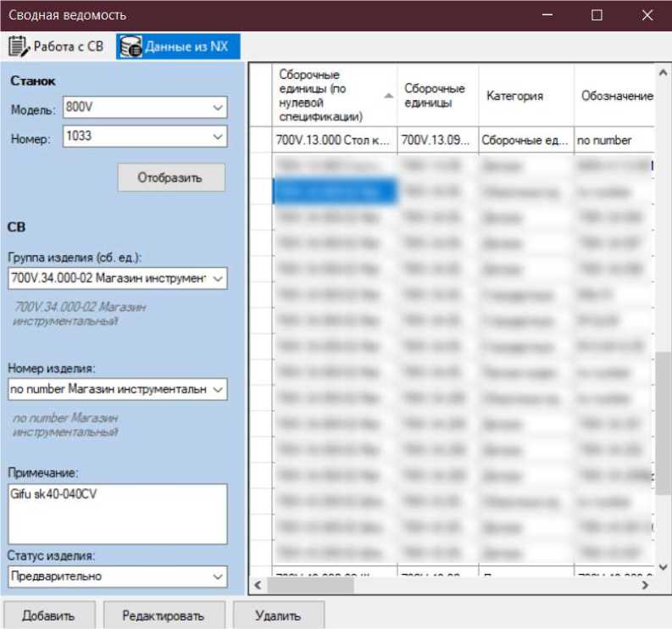Expand the Модель dropdown showing 800V
The height and width of the screenshot is (629, 672).
click(x=217, y=107)
